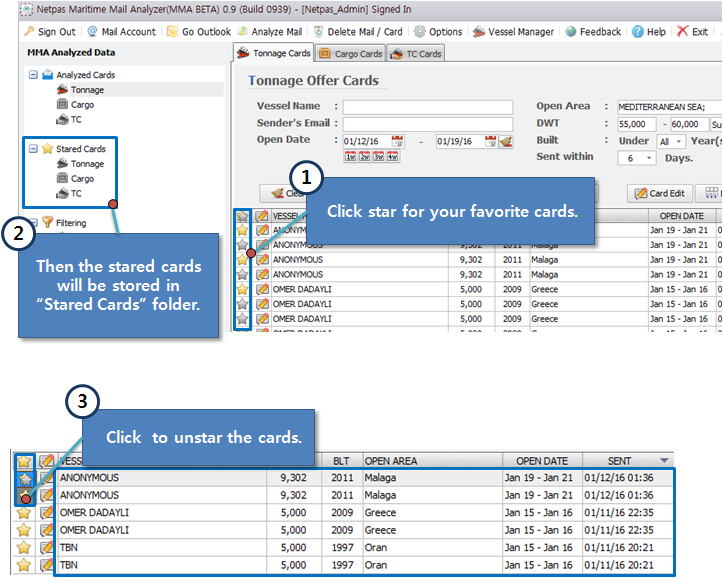Set three-week range with 3w icon
The image size is (723, 578).
pos(379,157)
